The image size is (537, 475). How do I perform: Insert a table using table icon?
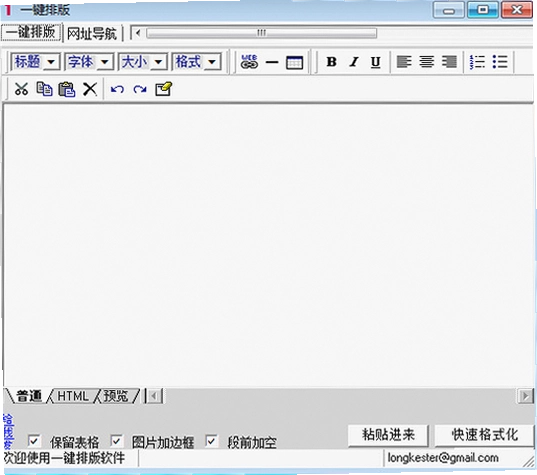(x=295, y=62)
